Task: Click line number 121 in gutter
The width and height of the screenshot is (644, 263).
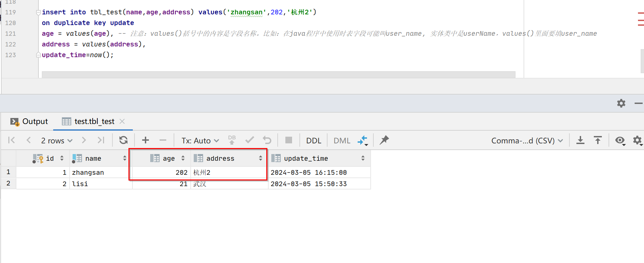Action: tap(10, 33)
